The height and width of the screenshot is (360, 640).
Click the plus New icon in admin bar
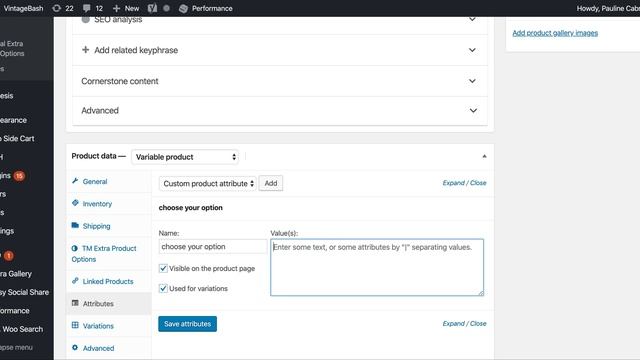(x=116, y=8)
